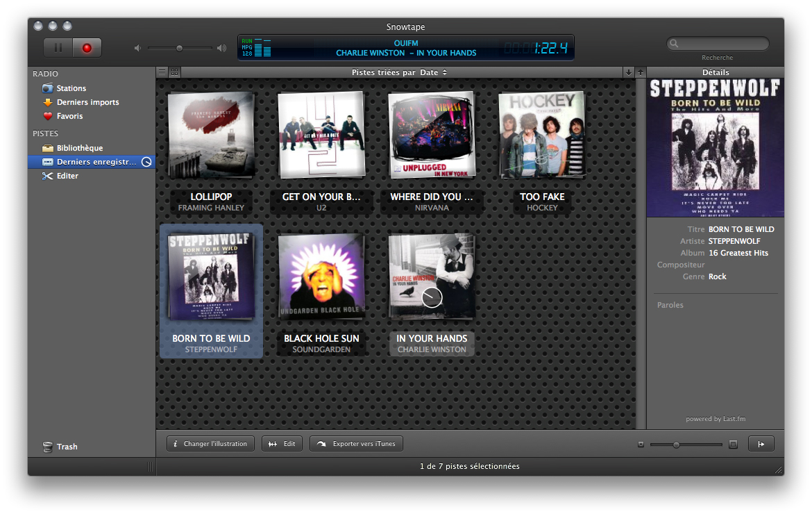Image resolution: width=812 pixels, height=514 pixels.
Task: Click the loud speaker icon
Action: pyautogui.click(x=221, y=48)
